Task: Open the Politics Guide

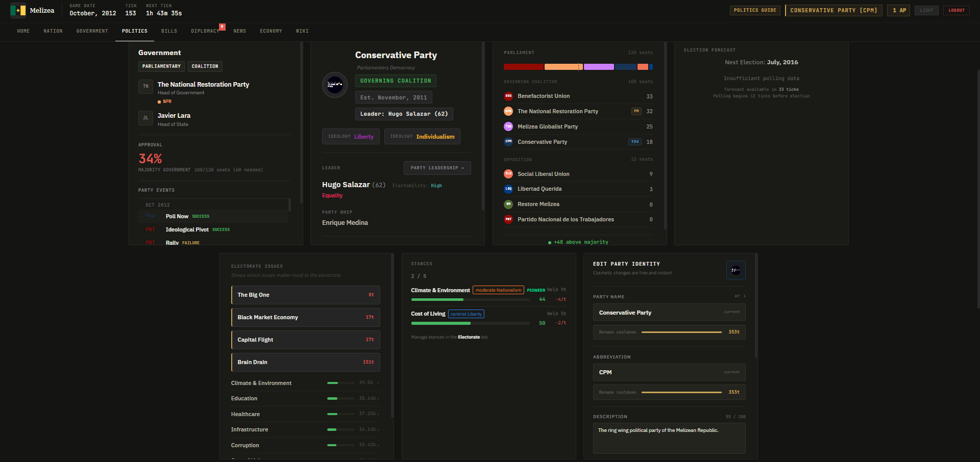Action: [754, 10]
